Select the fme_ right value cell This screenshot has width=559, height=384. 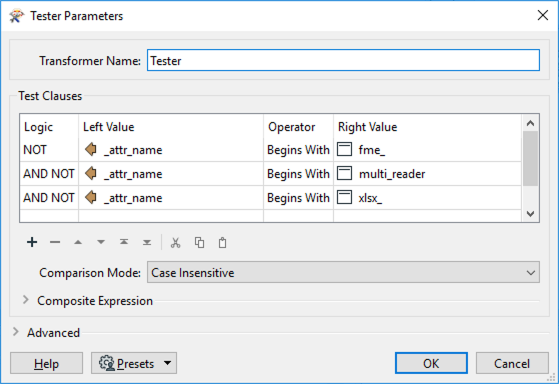coord(427,150)
